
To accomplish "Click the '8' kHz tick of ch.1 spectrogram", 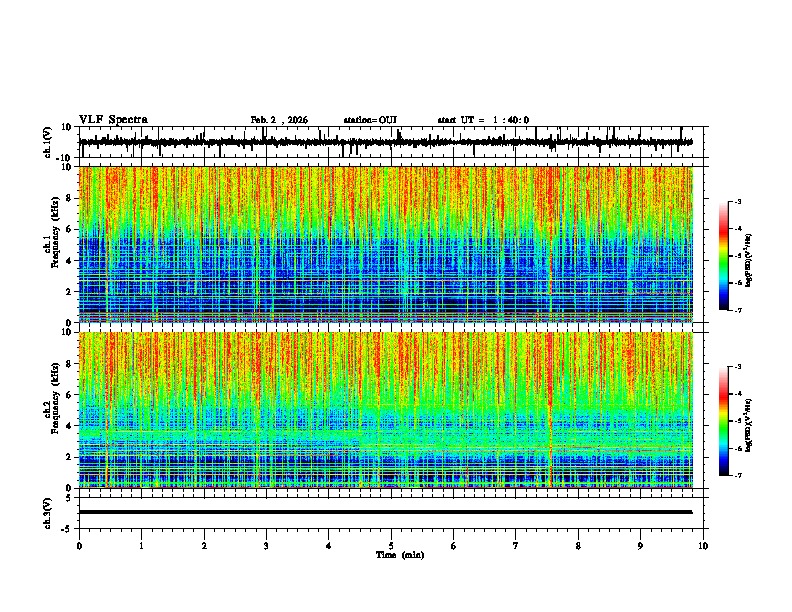I will pos(69,198).
